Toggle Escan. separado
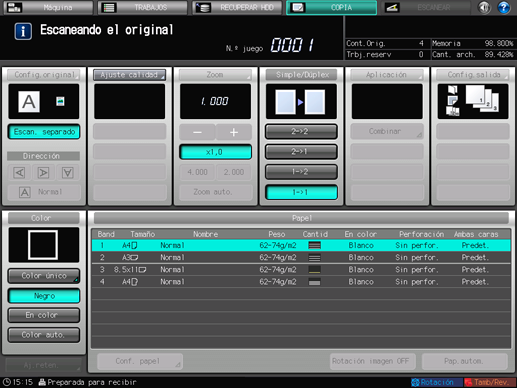 (x=44, y=132)
